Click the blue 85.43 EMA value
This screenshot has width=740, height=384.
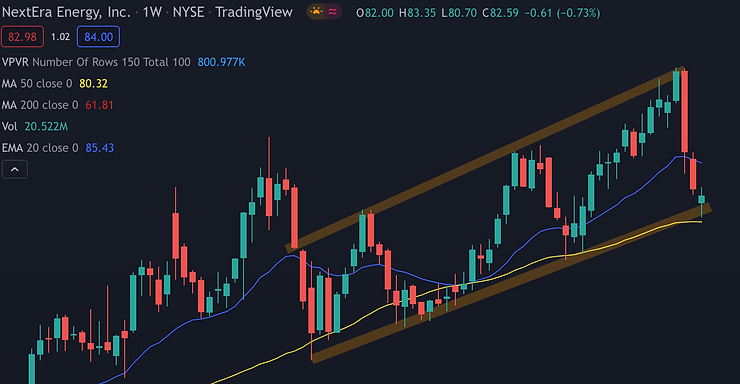click(x=100, y=148)
